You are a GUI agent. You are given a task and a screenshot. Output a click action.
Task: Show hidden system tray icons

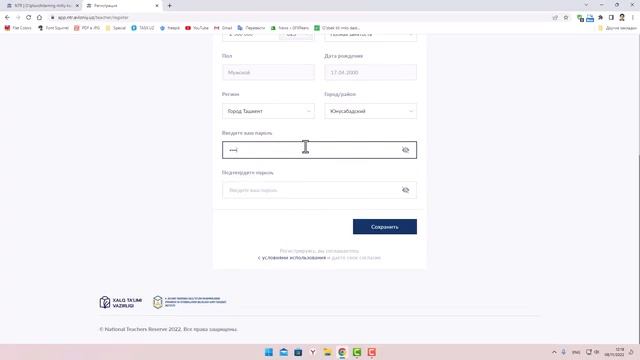coord(554,352)
